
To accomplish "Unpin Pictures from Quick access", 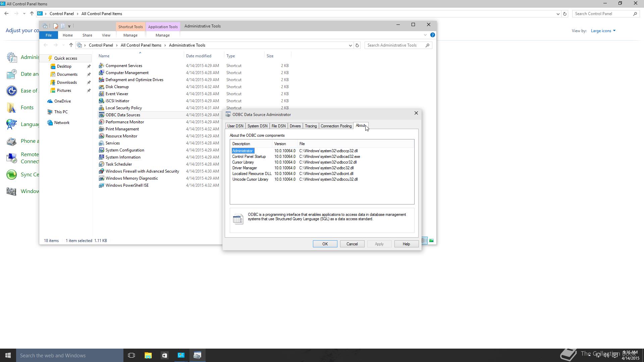I will pyautogui.click(x=89, y=90).
